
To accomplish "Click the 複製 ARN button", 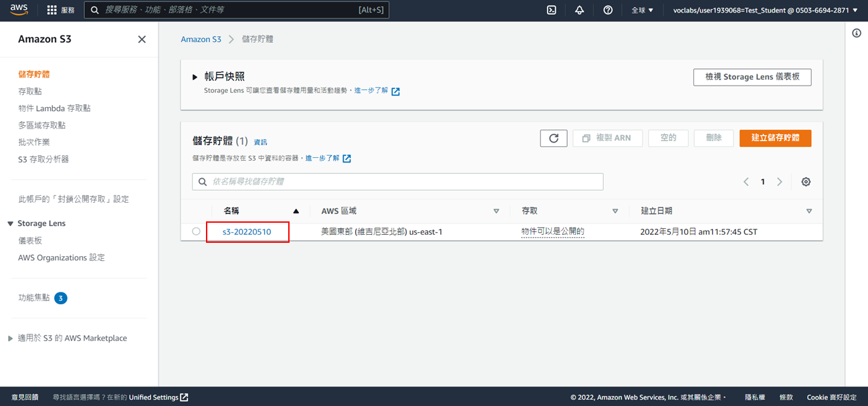I will (608, 138).
